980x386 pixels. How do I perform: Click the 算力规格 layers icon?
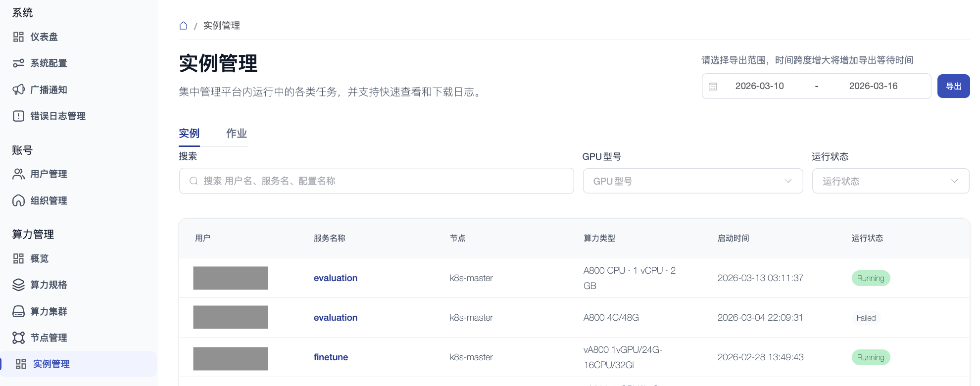18,285
